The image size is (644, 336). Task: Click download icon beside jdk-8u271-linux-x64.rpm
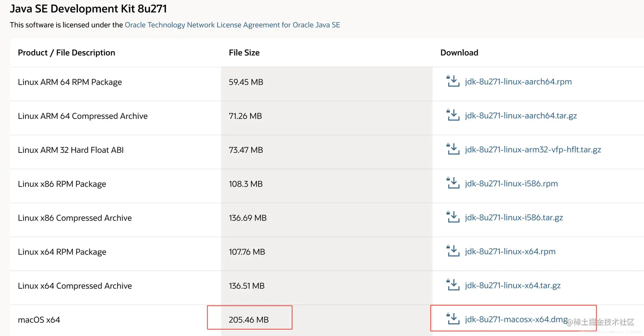[x=453, y=251]
